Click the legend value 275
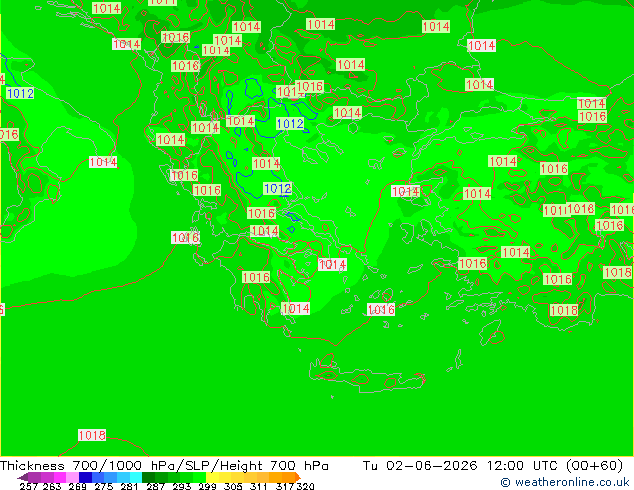 pyautogui.click(x=104, y=486)
